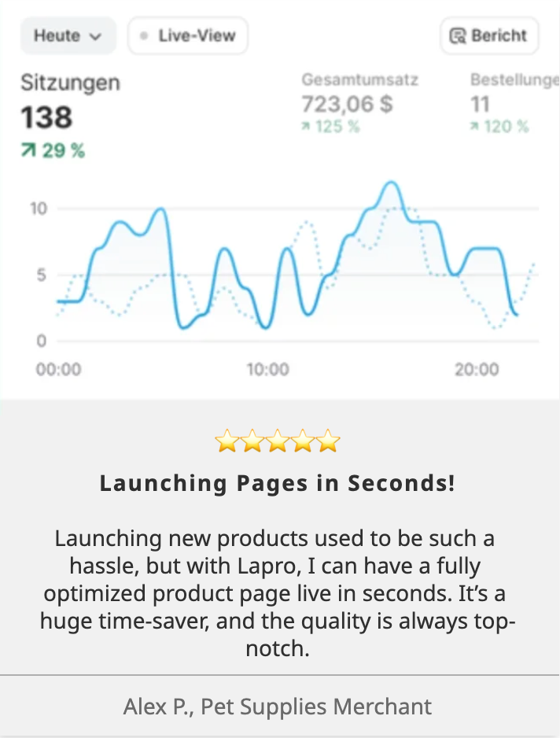This screenshot has height=738, width=560.
Task: Click the first gold rating star
Action: (x=227, y=441)
